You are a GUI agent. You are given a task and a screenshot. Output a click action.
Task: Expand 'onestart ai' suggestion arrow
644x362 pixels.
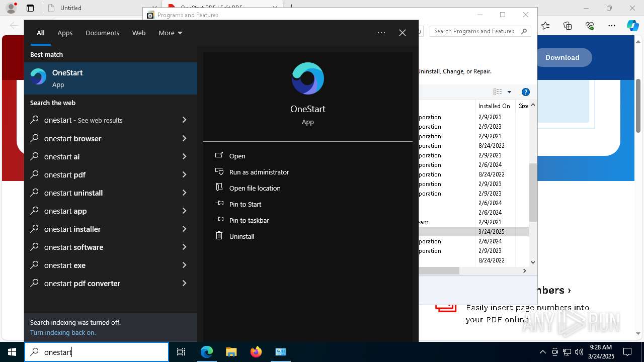[184, 156]
